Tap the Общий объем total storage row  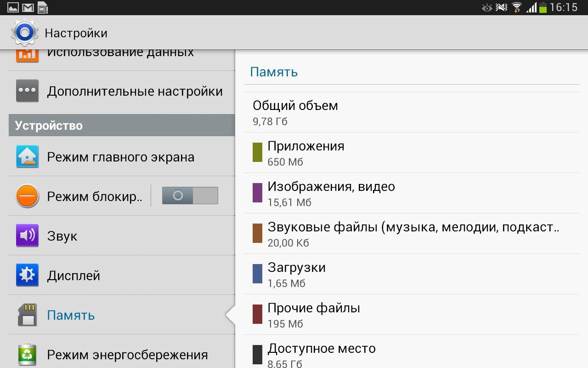(295, 112)
